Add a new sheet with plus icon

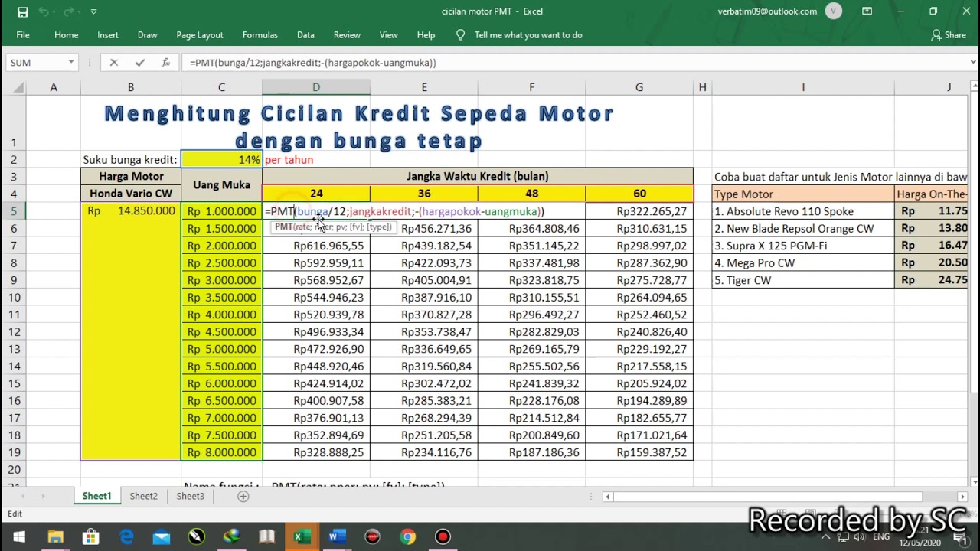tap(243, 496)
